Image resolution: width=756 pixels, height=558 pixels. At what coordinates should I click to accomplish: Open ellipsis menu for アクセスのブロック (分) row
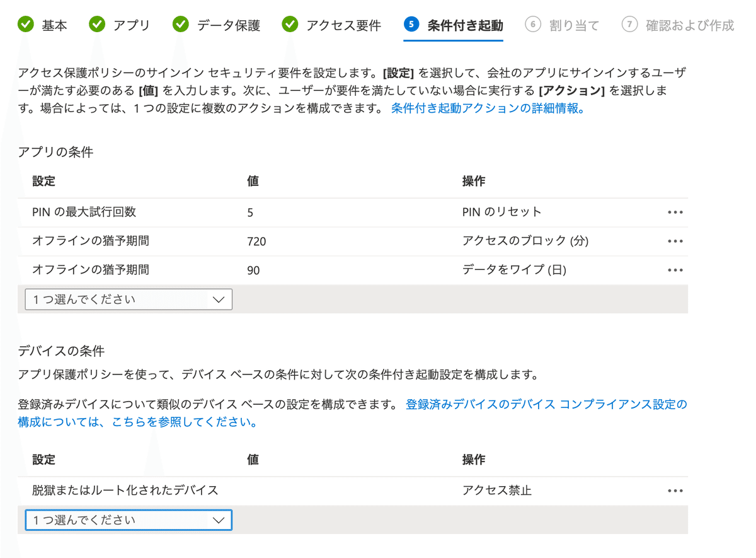pos(675,241)
